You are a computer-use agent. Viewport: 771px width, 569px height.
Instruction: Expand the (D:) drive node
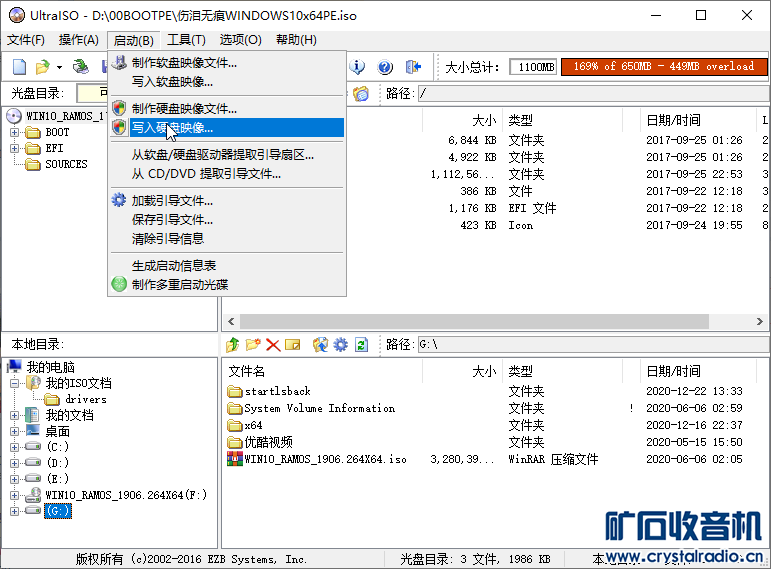click(x=14, y=463)
